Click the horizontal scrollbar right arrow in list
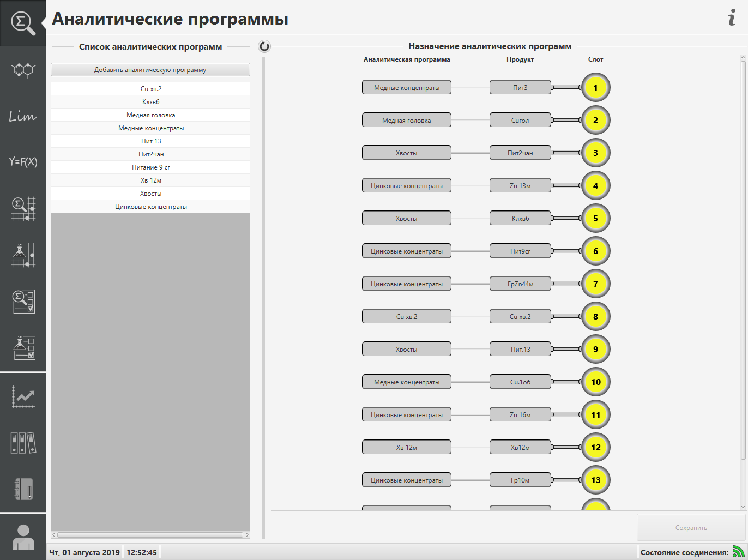The width and height of the screenshot is (748, 560). tap(247, 535)
